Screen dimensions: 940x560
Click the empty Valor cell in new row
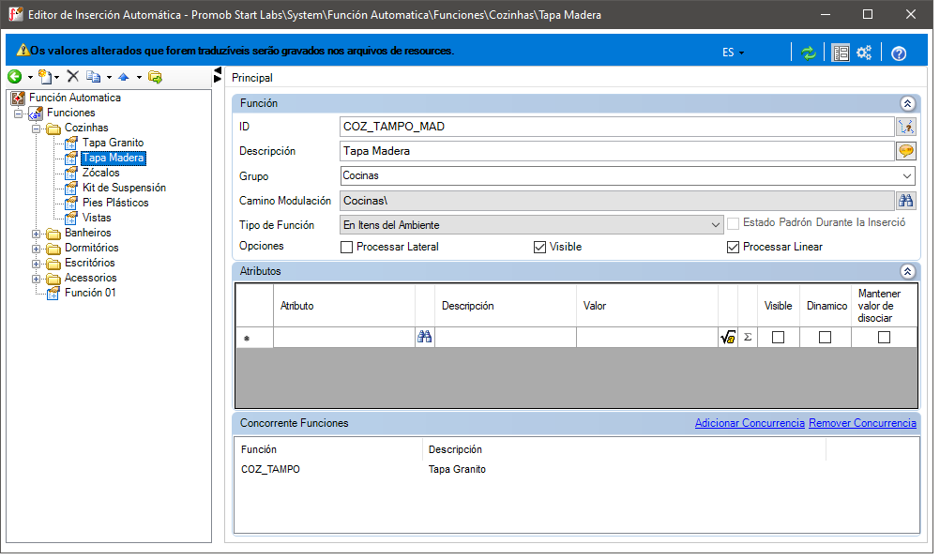[647, 338]
